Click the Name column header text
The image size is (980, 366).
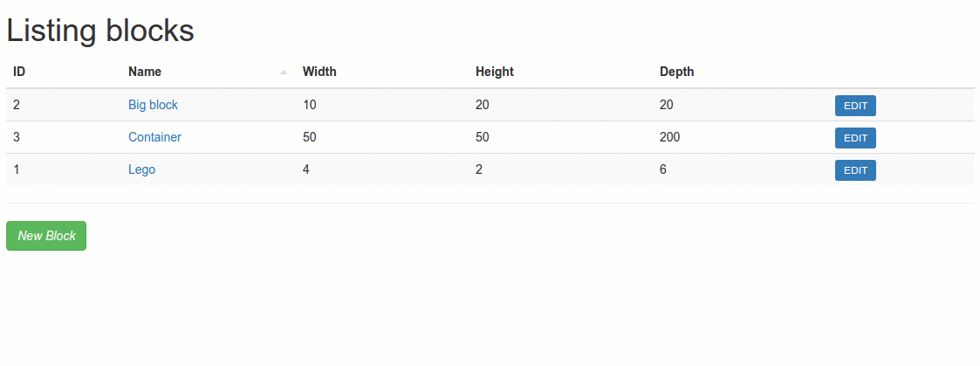tap(145, 72)
